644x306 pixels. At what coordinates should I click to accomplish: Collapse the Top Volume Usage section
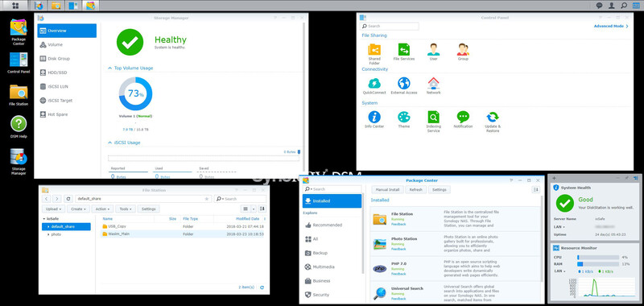109,68
